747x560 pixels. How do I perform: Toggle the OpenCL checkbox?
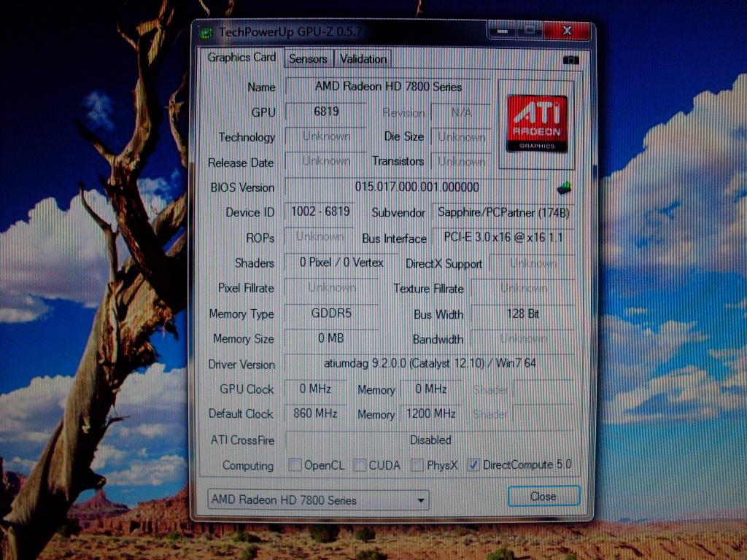point(295,464)
